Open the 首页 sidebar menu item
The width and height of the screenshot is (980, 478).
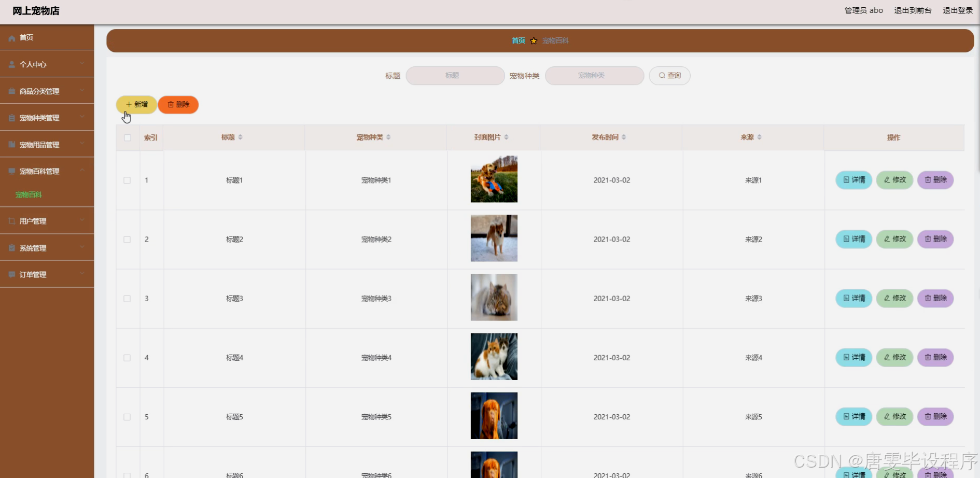tap(47, 37)
